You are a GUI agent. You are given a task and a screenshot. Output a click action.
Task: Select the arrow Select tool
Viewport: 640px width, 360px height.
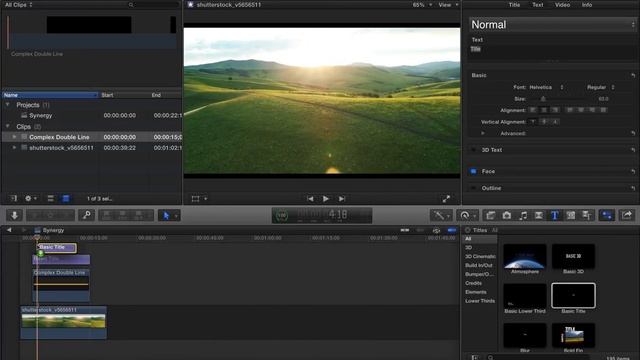tap(166, 215)
